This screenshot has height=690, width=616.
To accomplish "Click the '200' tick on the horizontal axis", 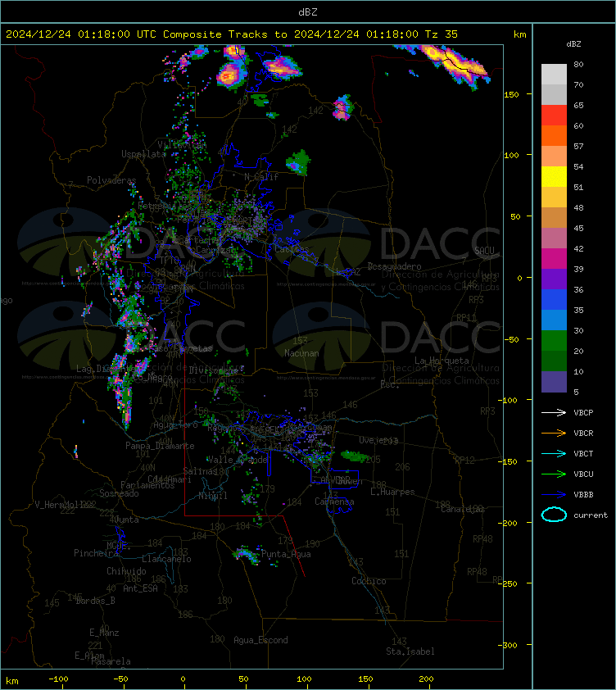I will 426,679.
